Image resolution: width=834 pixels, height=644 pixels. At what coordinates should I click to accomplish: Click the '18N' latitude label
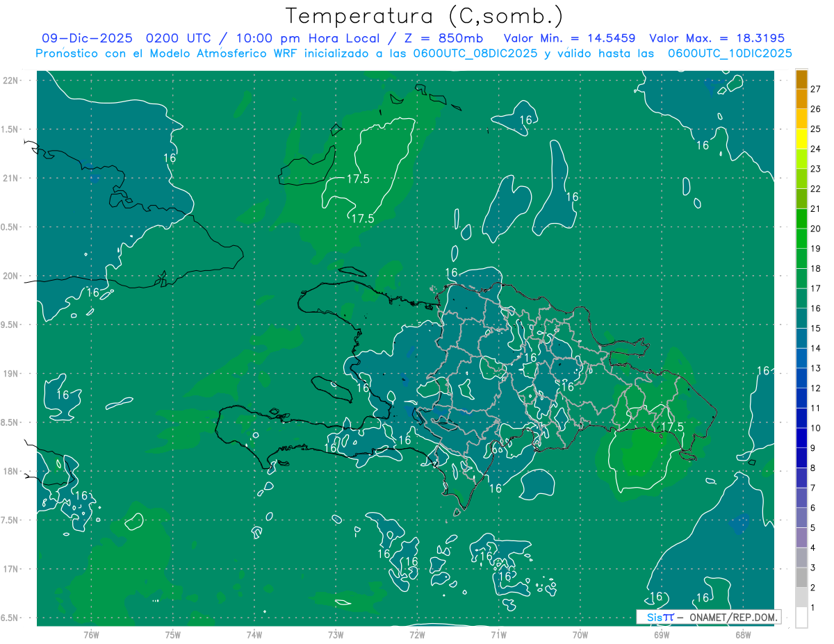(x=11, y=472)
